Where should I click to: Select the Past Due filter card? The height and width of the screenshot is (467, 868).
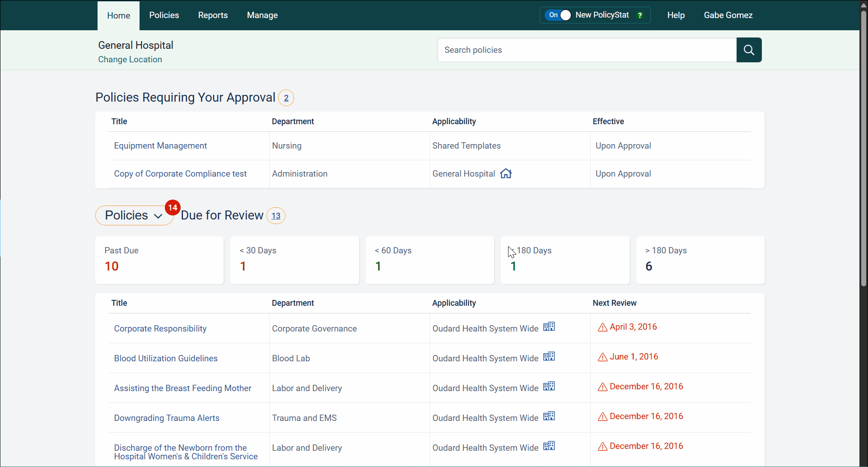tap(159, 260)
